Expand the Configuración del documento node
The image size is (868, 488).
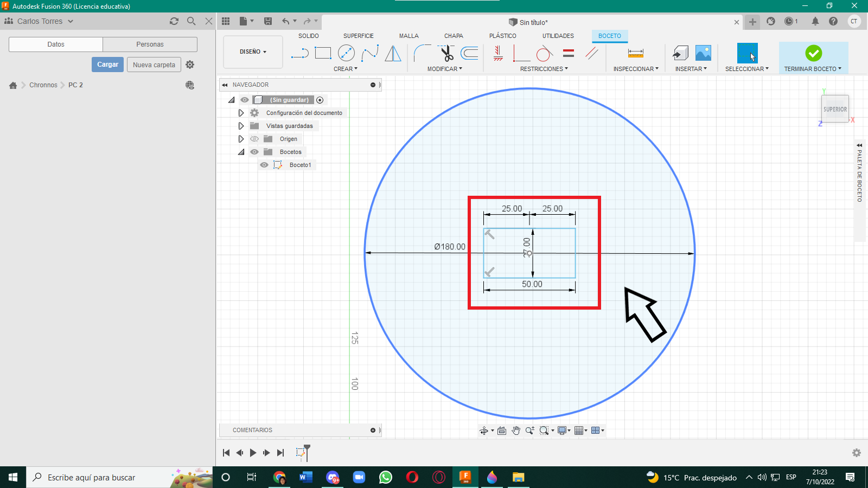[241, 113]
